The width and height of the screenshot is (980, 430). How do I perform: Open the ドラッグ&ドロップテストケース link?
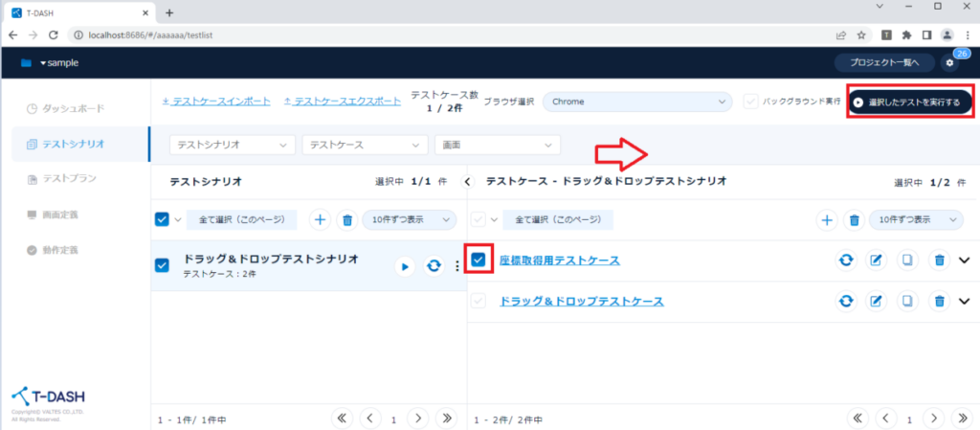[581, 301]
